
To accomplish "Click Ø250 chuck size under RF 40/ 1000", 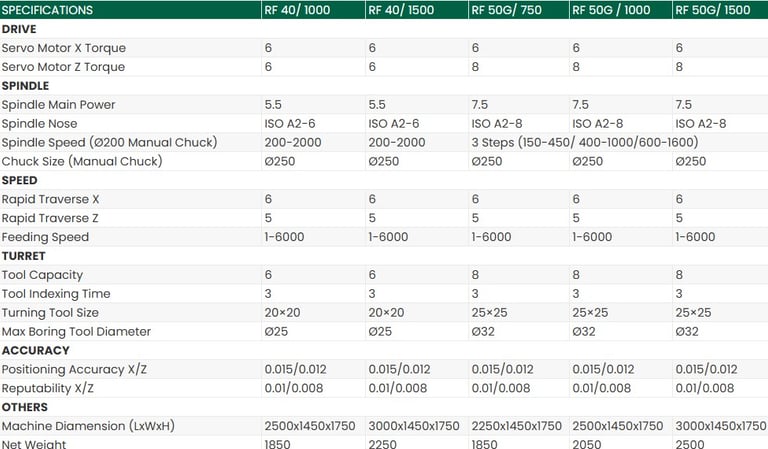I will [x=280, y=161].
